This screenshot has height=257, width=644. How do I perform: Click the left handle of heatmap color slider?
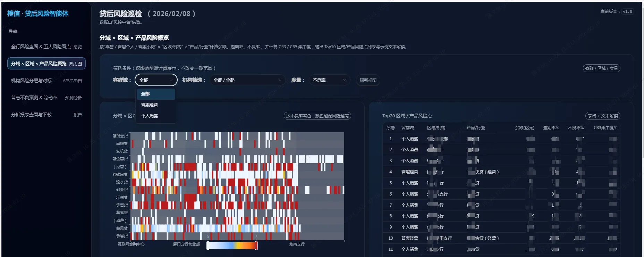[x=208, y=246]
